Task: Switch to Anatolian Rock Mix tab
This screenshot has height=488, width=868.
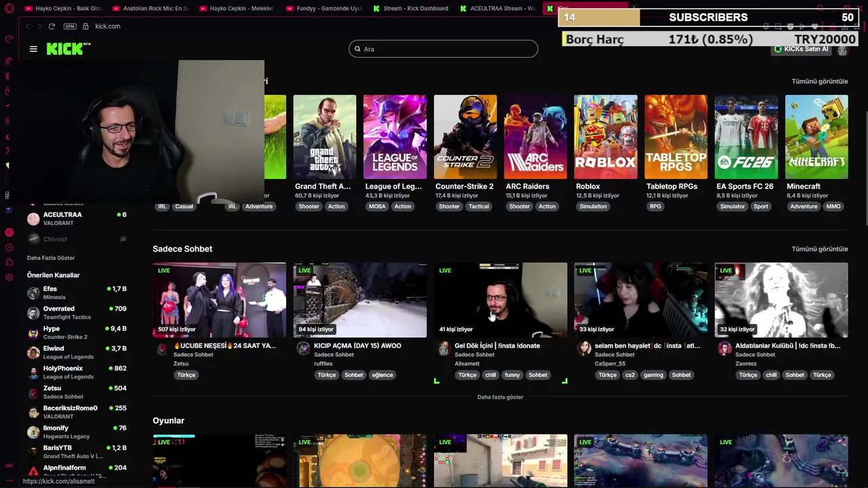Action: click(150, 8)
